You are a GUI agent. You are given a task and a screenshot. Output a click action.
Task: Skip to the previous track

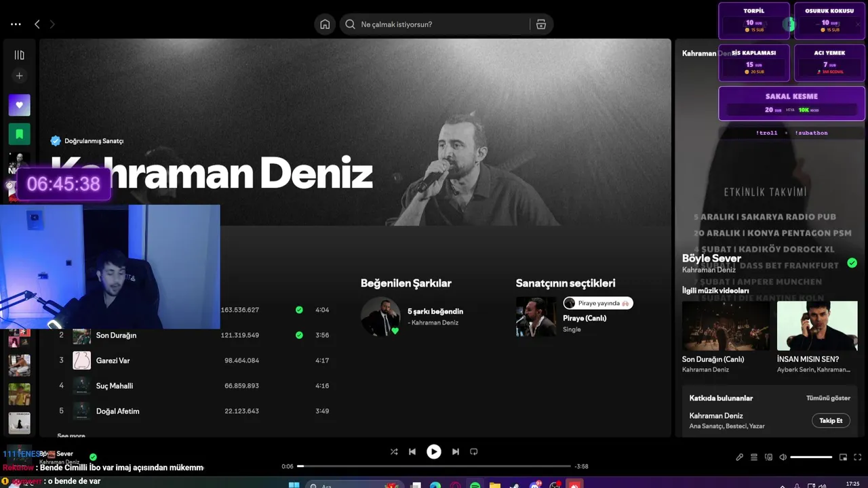(x=412, y=451)
